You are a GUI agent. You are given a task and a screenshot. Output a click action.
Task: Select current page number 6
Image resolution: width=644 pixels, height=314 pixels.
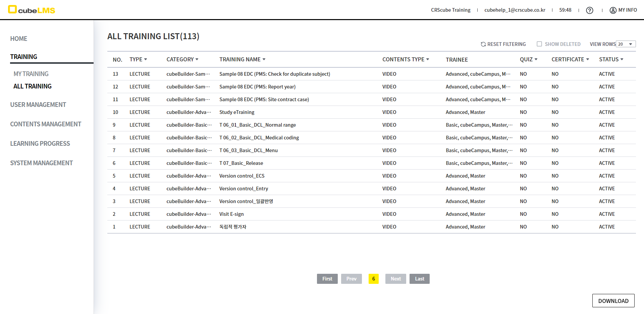point(373,279)
